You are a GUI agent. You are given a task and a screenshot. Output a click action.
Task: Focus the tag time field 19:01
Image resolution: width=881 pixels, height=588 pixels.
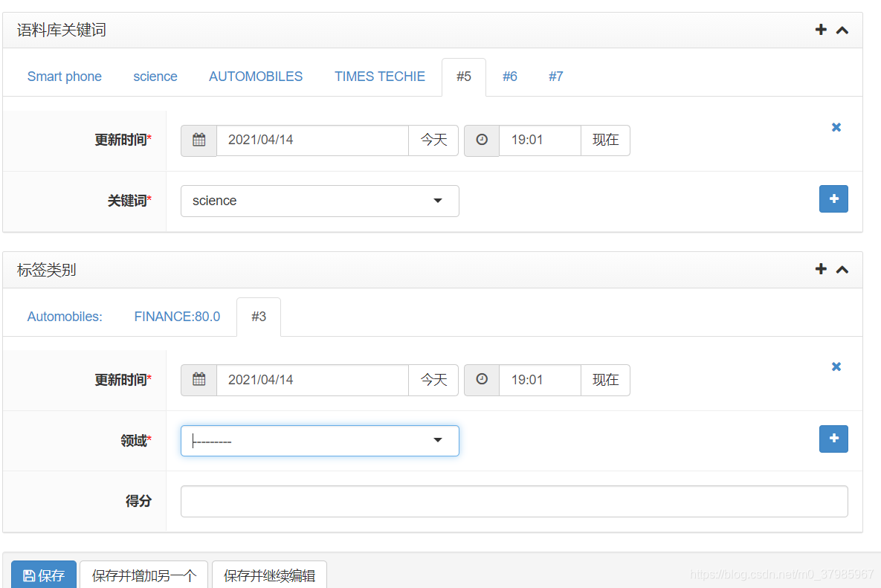coord(540,380)
